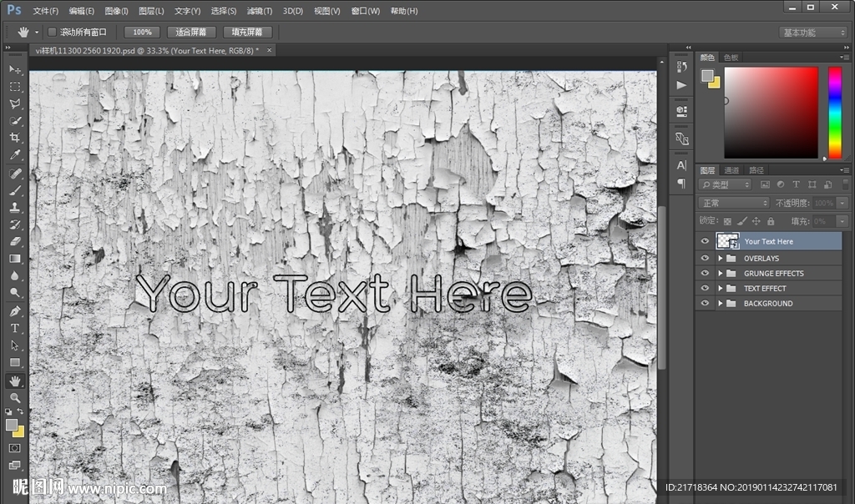This screenshot has height=504, width=855.
Task: Select the Eyedropper tool
Action: click(x=15, y=154)
